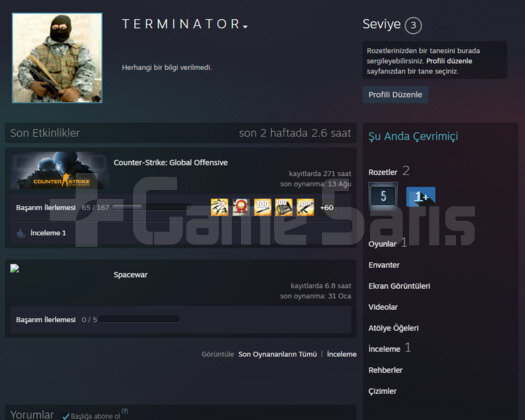Show the +60 additional achievements
The height and width of the screenshot is (420, 525).
click(x=326, y=208)
